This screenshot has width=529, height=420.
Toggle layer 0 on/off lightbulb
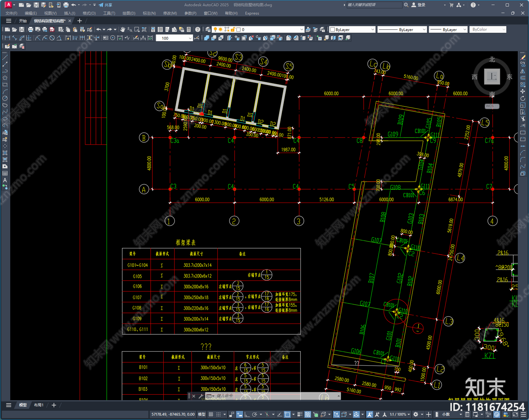point(216,29)
